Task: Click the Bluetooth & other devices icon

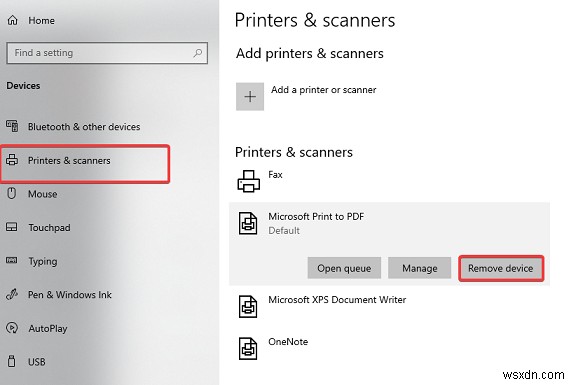Action: [12, 126]
